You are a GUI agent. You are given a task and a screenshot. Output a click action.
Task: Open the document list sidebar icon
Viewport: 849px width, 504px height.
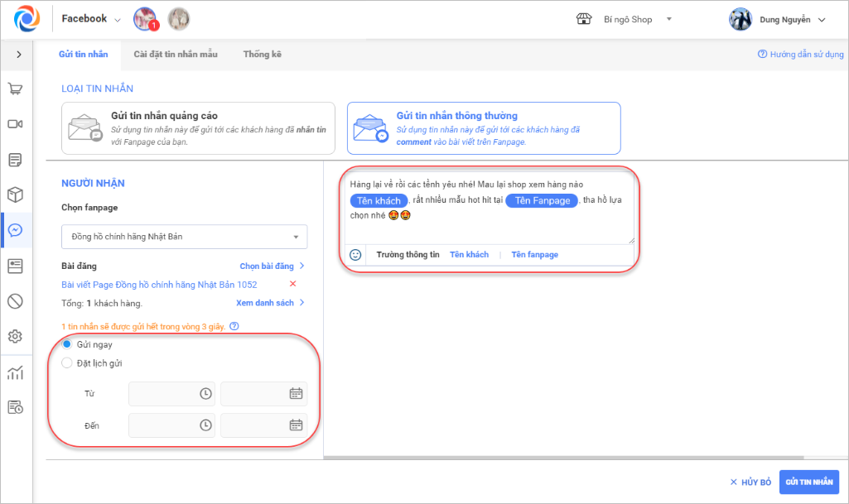pos(15,160)
